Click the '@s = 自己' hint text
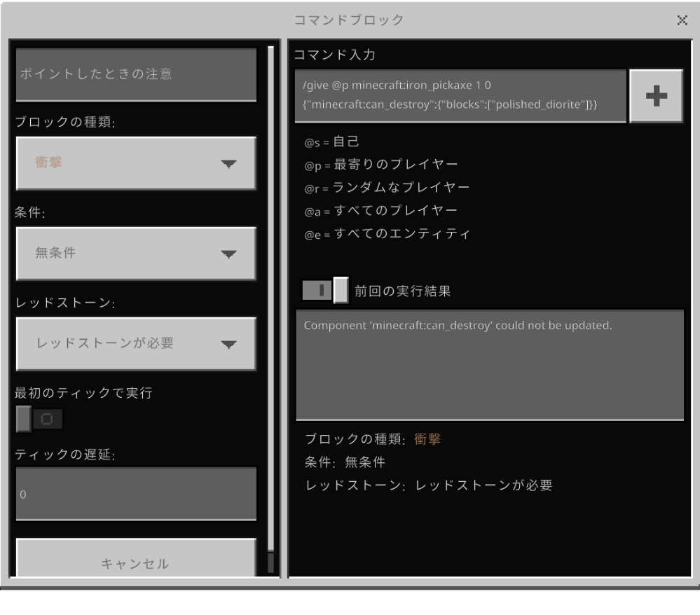The image size is (700, 615). pos(331,142)
